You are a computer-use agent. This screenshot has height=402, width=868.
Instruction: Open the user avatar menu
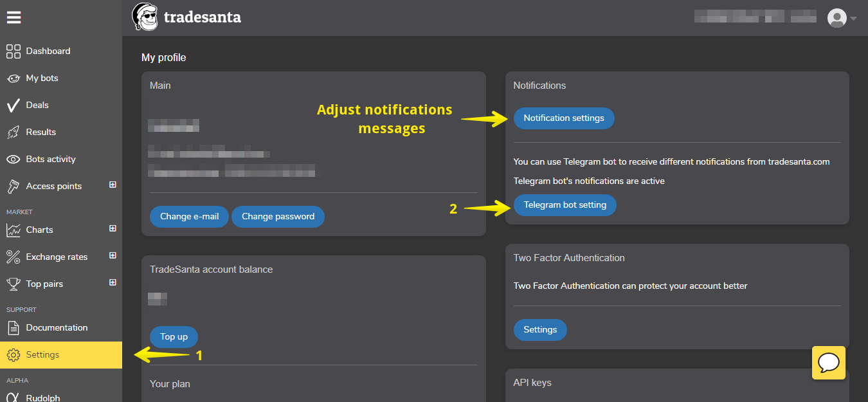coord(836,18)
